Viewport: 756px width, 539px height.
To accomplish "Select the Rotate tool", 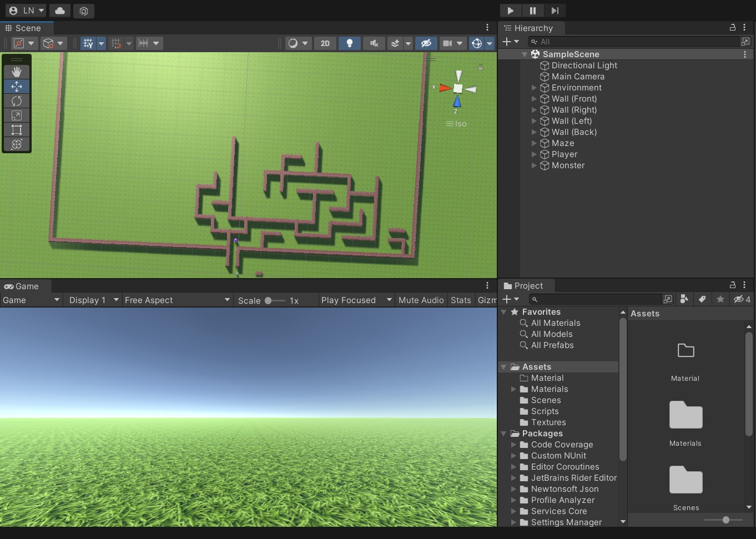I will click(x=17, y=100).
